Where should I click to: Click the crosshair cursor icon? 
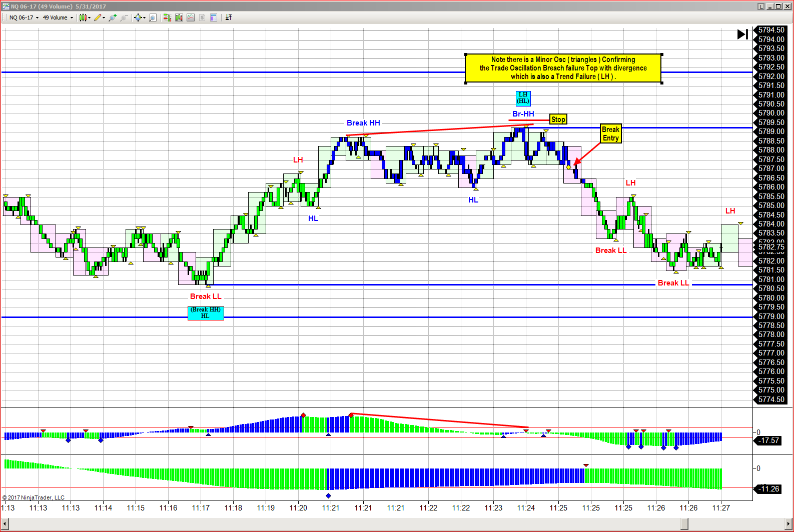click(139, 17)
